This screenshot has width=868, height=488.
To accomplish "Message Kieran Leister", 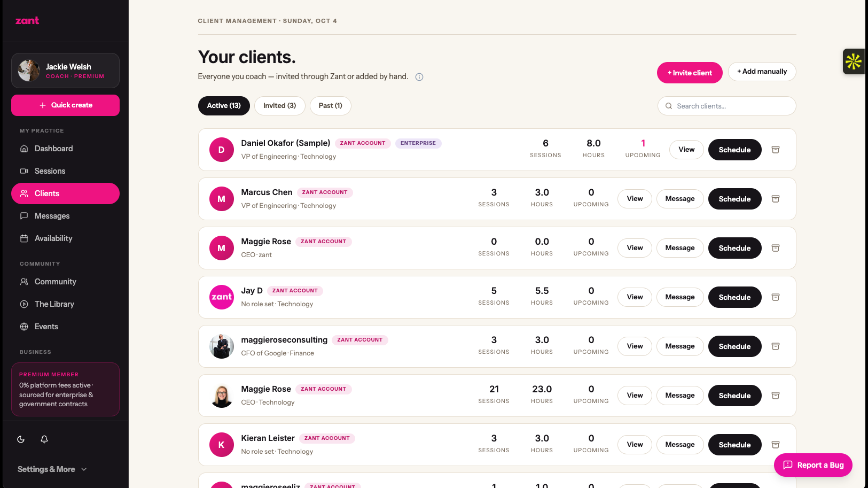I will click(680, 445).
